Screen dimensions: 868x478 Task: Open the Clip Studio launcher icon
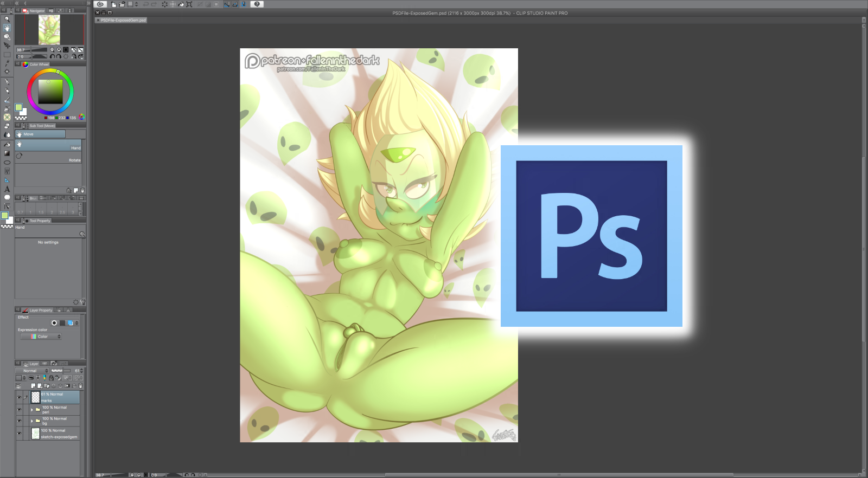100,4
